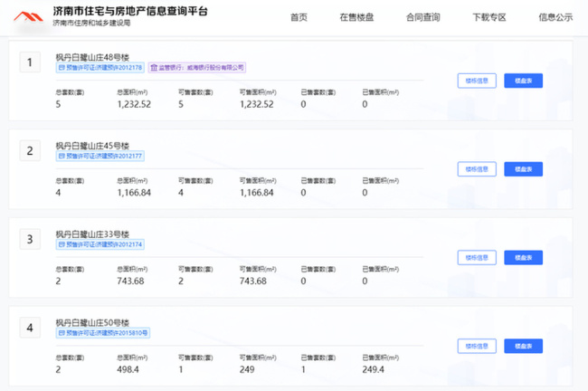Click 楼栋信息 button for 33号楼
Image resolution: width=588 pixels, height=391 pixels.
(x=477, y=258)
